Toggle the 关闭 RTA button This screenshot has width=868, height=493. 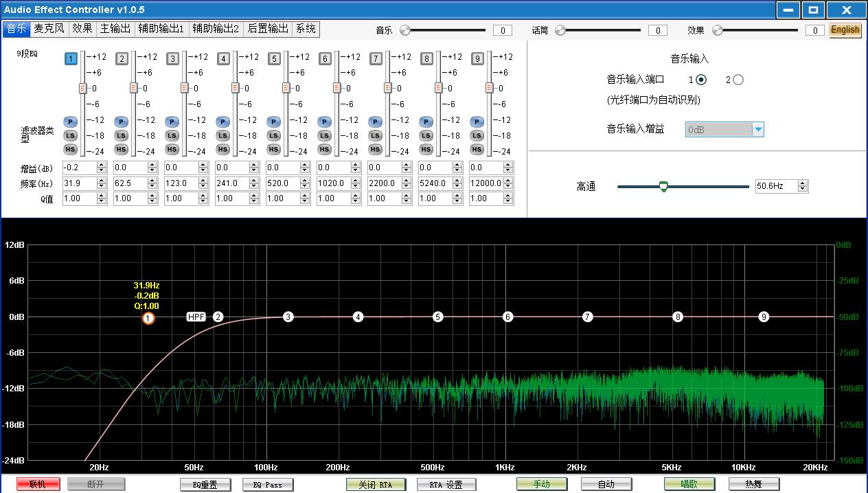376,484
